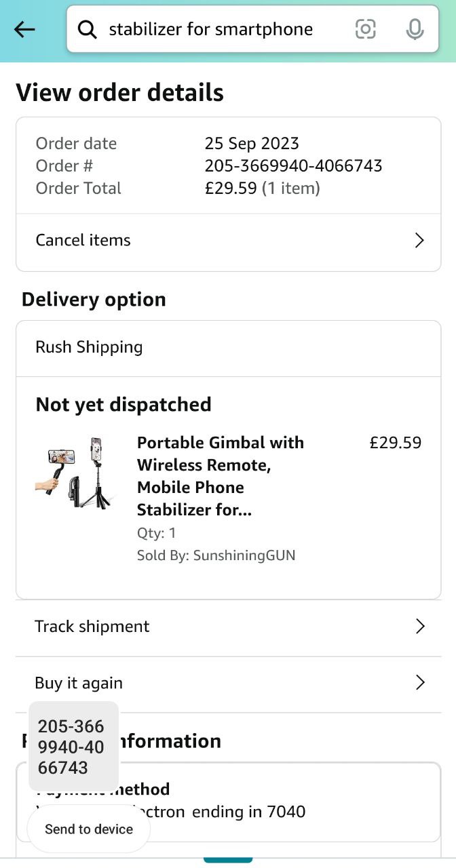The height and width of the screenshot is (868, 456).
Task: Open the gimbal product thumbnail image
Action: click(x=76, y=474)
